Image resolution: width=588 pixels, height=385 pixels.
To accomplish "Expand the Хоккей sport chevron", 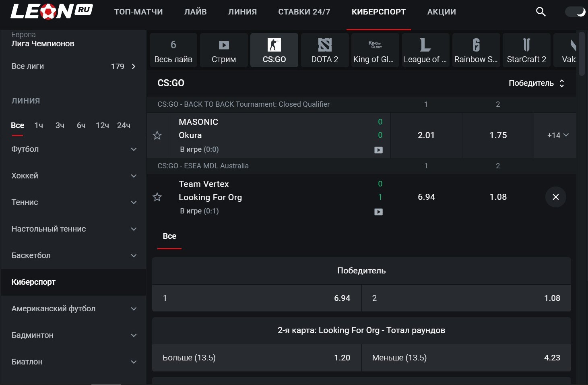I will pos(134,176).
